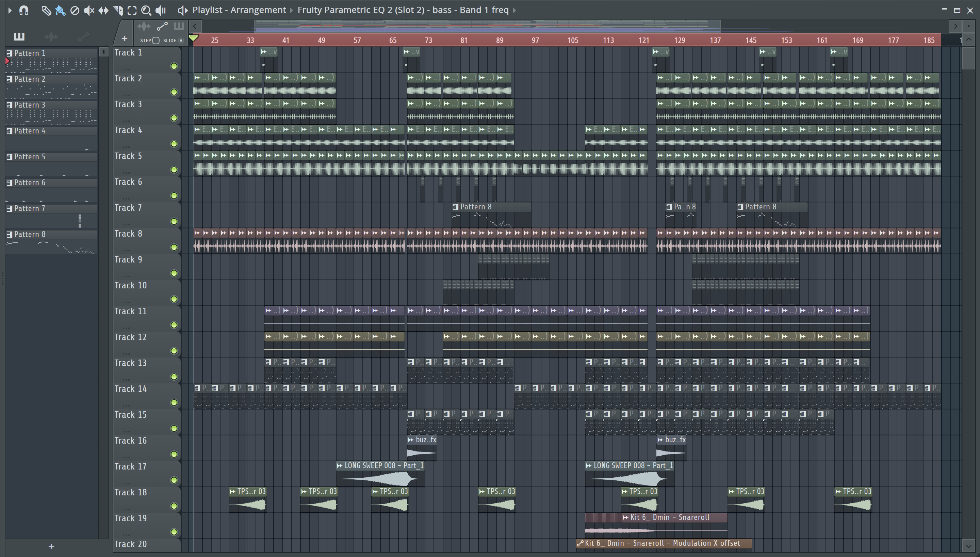
Task: Enable the Snap magnet tool
Action: 24,10
